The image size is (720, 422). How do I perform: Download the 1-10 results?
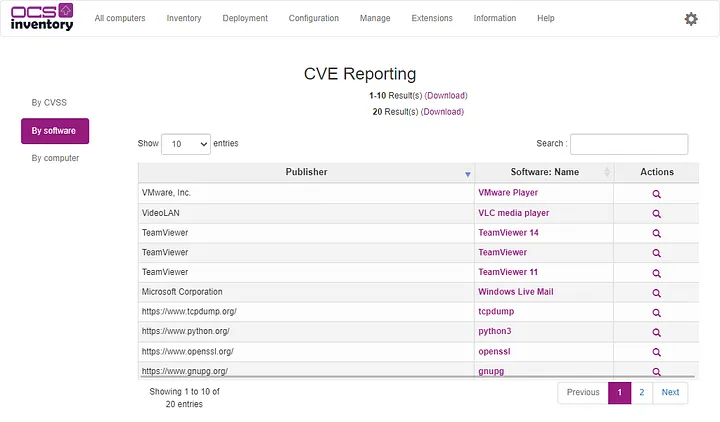tap(446, 96)
